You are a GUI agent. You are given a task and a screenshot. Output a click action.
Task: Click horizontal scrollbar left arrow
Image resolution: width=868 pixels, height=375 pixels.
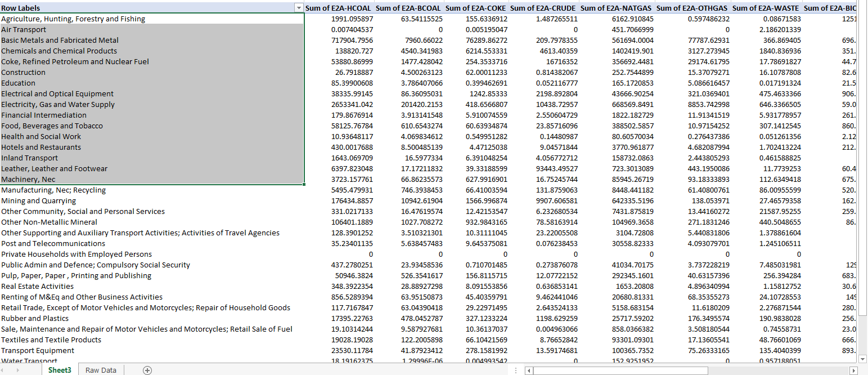point(528,370)
